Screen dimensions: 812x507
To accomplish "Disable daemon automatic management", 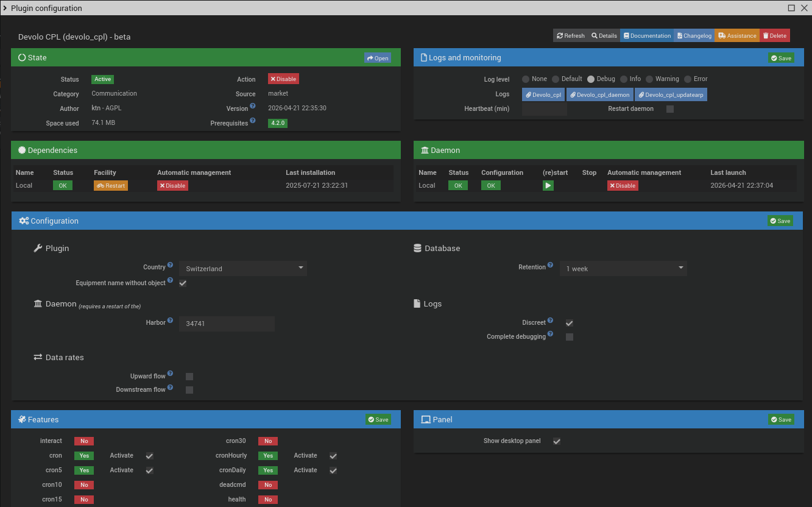I will [623, 186].
